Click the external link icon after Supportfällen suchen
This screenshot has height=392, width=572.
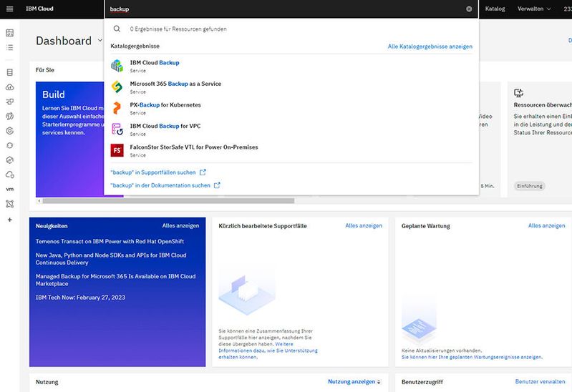click(x=203, y=172)
